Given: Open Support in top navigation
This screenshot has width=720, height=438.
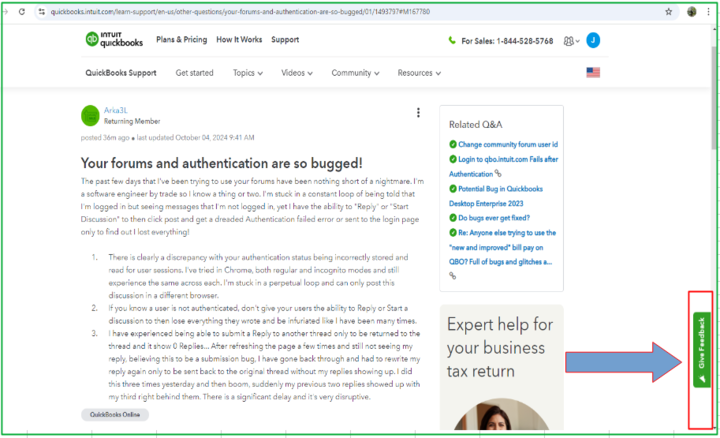Looking at the screenshot, I should point(285,39).
